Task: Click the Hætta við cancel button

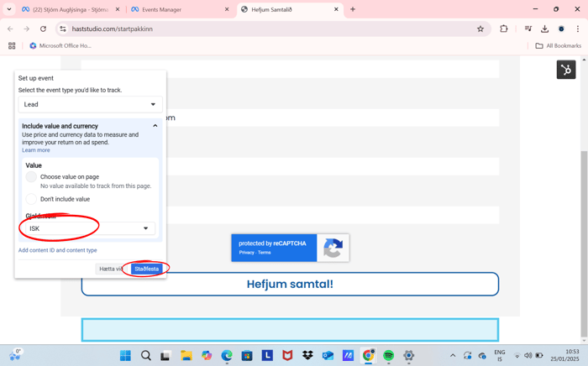Action: [112, 269]
